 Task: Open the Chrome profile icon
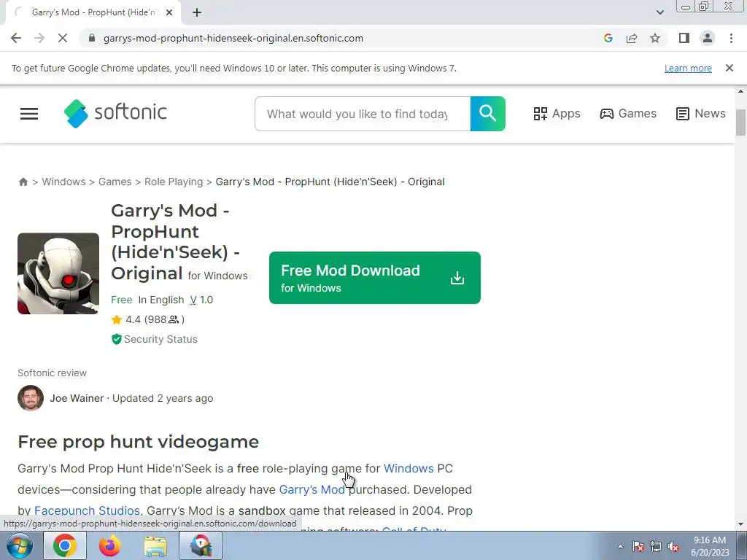708,38
